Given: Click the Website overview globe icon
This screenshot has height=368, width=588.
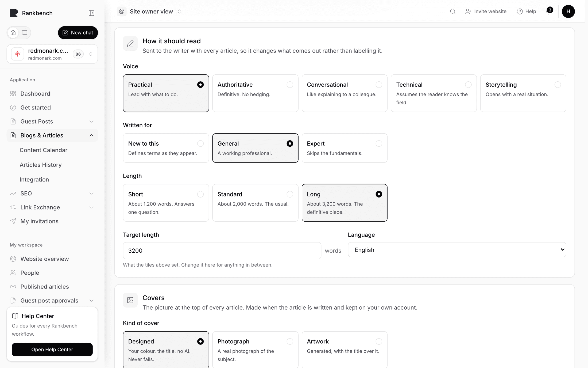Looking at the screenshot, I should (x=13, y=259).
